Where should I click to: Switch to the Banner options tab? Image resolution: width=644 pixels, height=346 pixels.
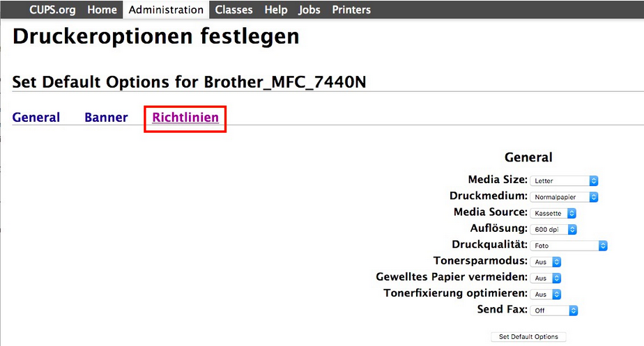106,118
